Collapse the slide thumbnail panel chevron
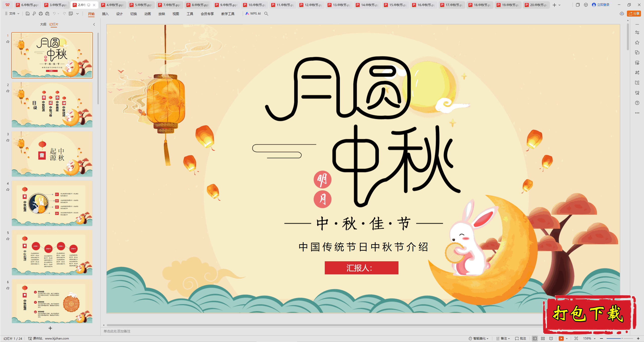 tap(94, 24)
